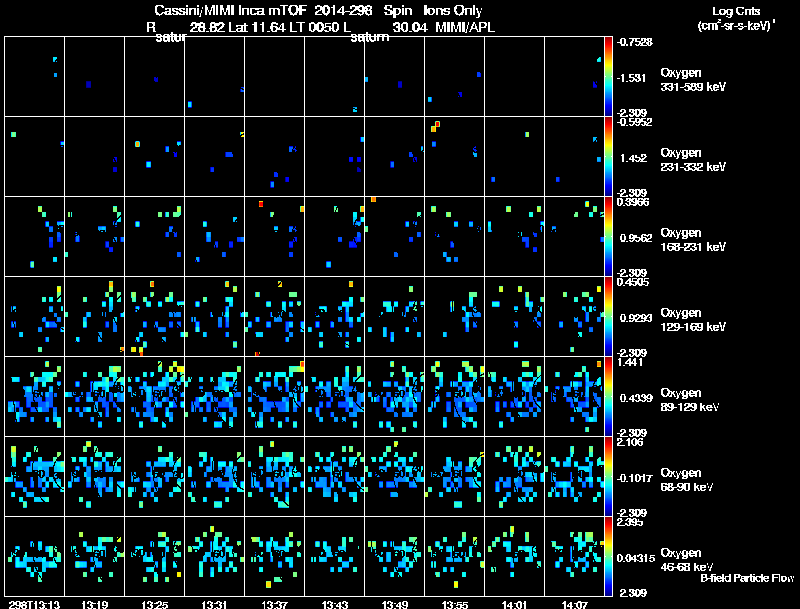Viewport: 800px width, 609px height.
Task: Click the B-field Particle Flow label
Action: click(x=746, y=578)
